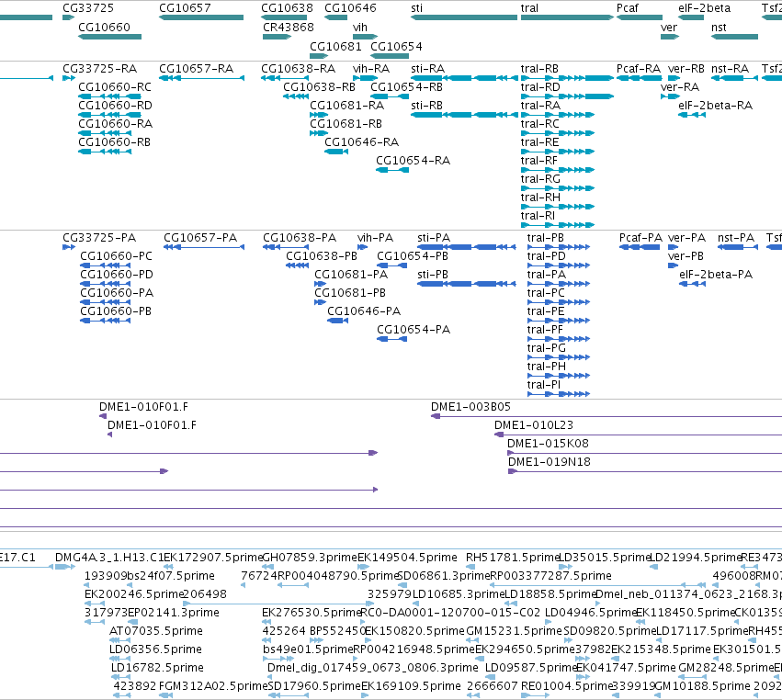This screenshot has width=782, height=700.
Task: Select the nst gene label
Action: pos(719,27)
